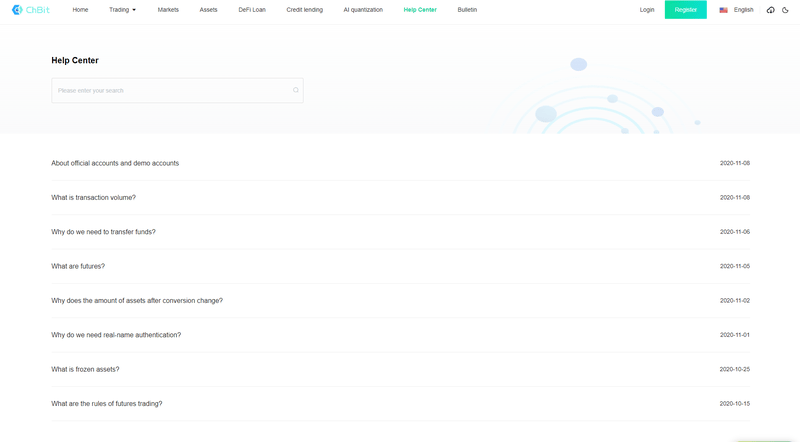Image resolution: width=800 pixels, height=442 pixels.
Task: Open Credit lending page
Action: (x=305, y=10)
